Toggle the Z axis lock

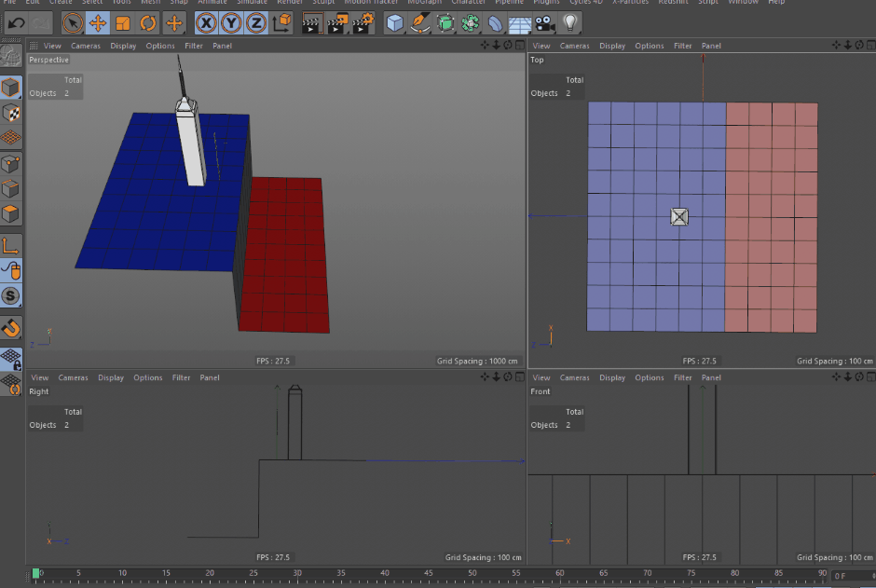coord(256,23)
